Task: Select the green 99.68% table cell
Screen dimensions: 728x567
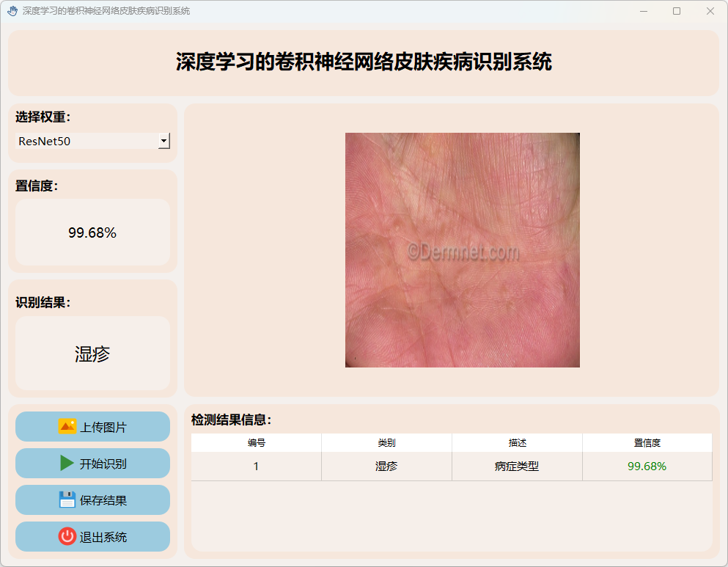Action: point(647,467)
